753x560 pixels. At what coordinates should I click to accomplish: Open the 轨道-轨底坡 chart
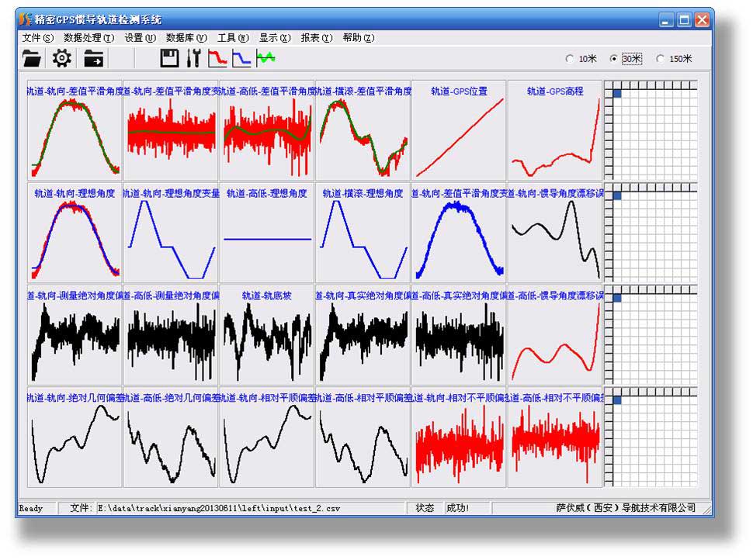coord(267,335)
